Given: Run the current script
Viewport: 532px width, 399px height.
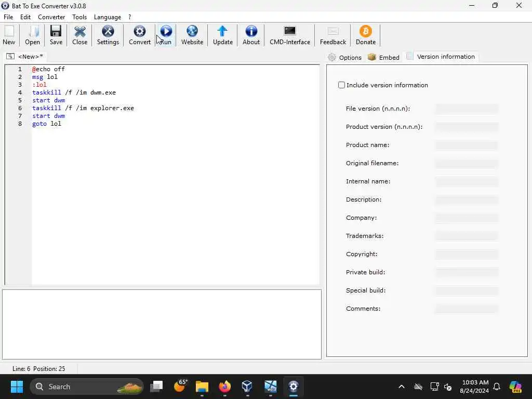Looking at the screenshot, I should coord(166,35).
